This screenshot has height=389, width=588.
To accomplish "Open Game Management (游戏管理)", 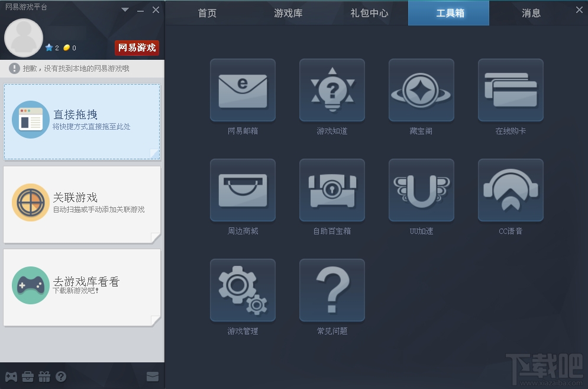I will [243, 290].
